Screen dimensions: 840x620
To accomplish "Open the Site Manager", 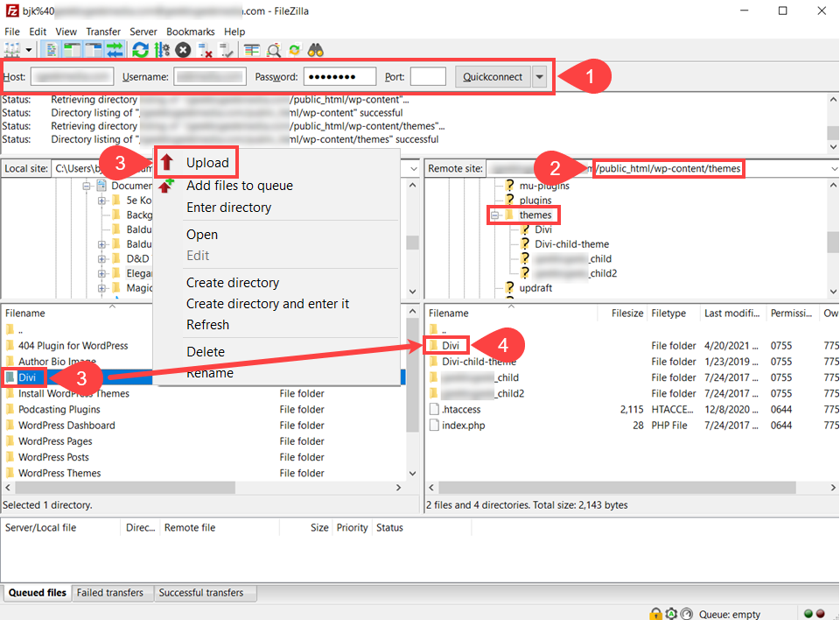I will (12, 50).
